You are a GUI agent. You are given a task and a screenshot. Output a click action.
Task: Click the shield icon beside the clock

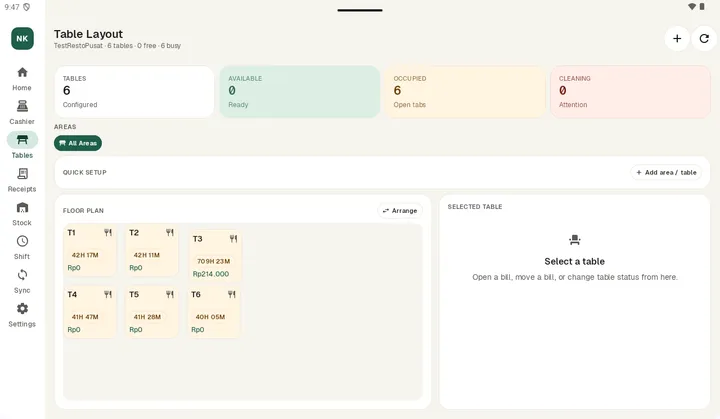27,7
